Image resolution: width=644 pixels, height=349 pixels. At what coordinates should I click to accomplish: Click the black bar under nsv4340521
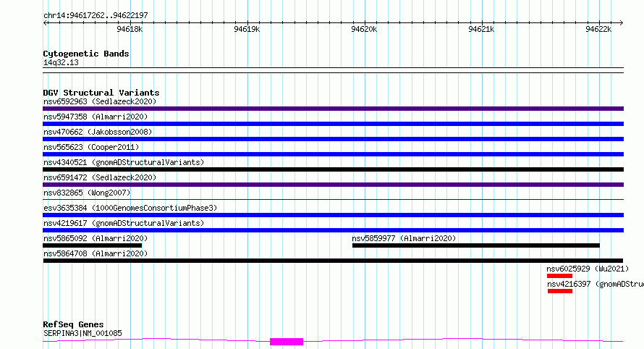point(333,169)
